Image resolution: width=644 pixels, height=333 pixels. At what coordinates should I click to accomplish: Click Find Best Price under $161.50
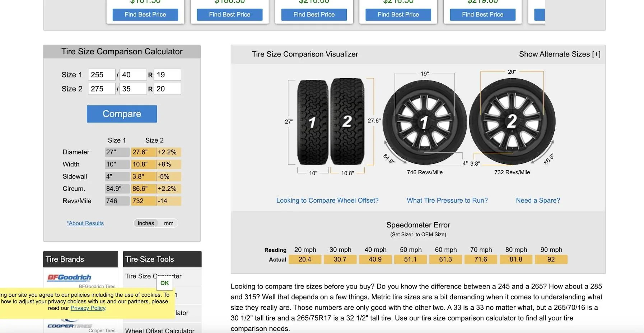(x=145, y=15)
